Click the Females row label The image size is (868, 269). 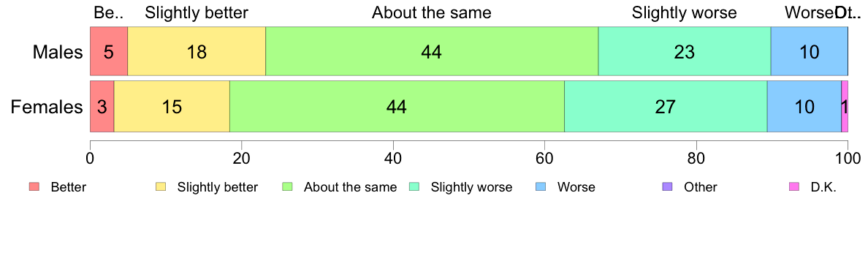click(47, 107)
